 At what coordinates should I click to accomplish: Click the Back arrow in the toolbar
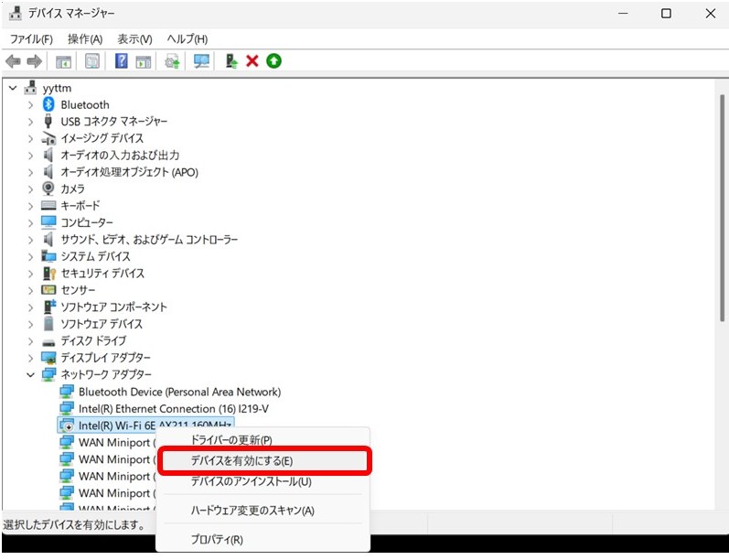(13, 61)
